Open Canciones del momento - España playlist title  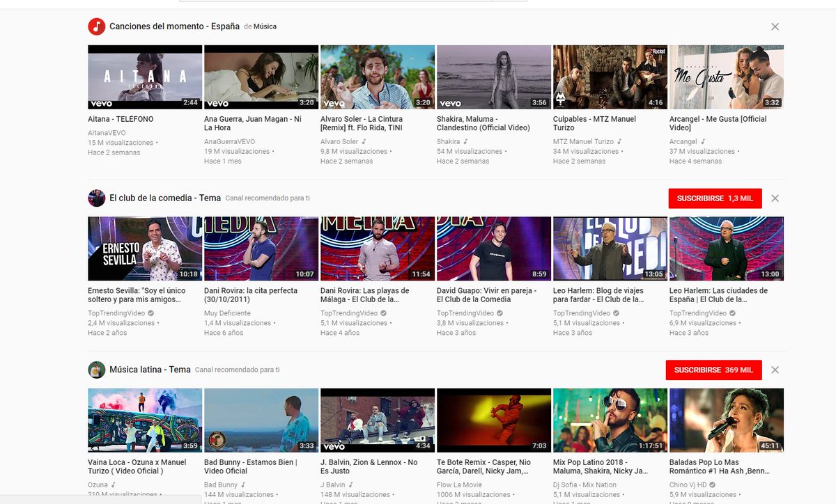click(174, 26)
